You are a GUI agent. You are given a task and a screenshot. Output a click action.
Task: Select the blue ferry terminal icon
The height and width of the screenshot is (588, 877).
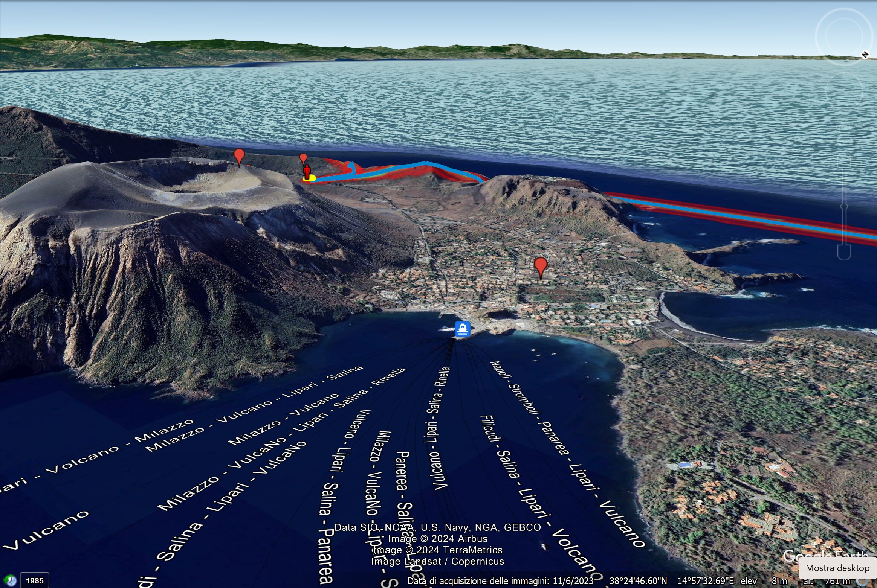point(462,329)
